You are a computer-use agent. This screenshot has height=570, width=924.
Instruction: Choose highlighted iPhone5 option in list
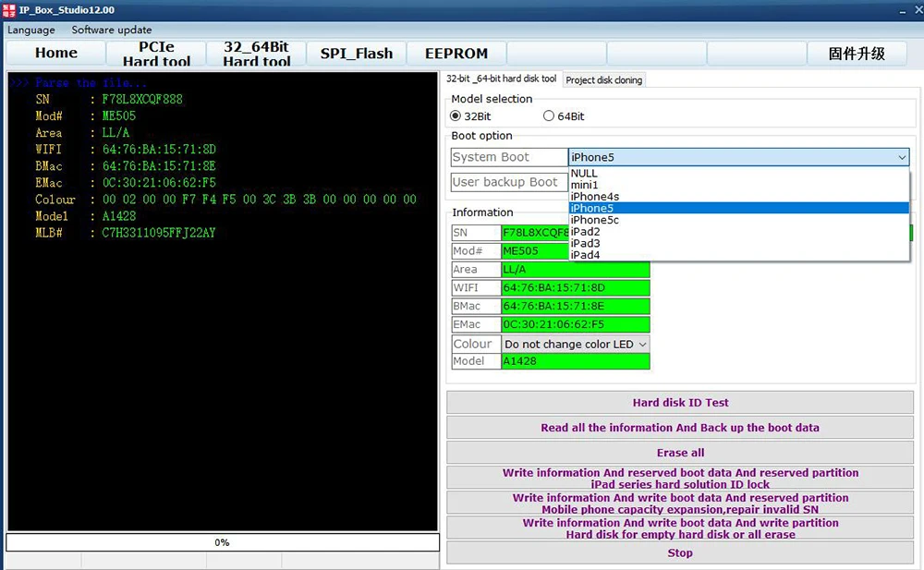pyautogui.click(x=739, y=208)
